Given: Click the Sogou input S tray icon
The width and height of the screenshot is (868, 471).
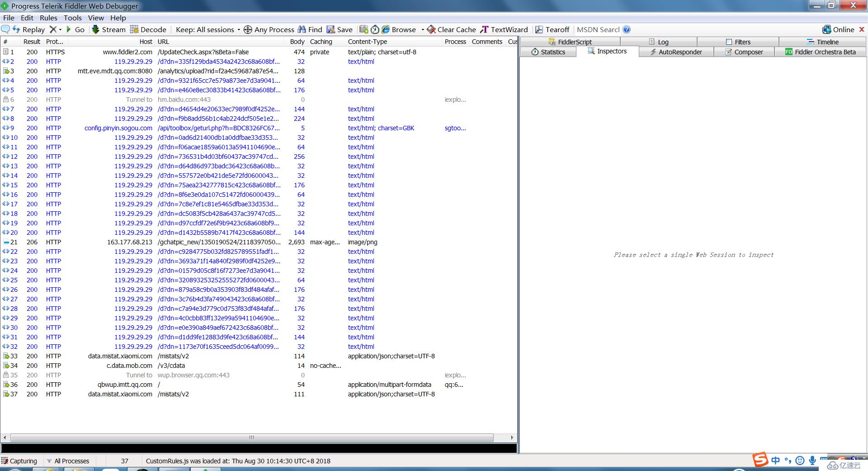Looking at the screenshot, I should [760, 459].
